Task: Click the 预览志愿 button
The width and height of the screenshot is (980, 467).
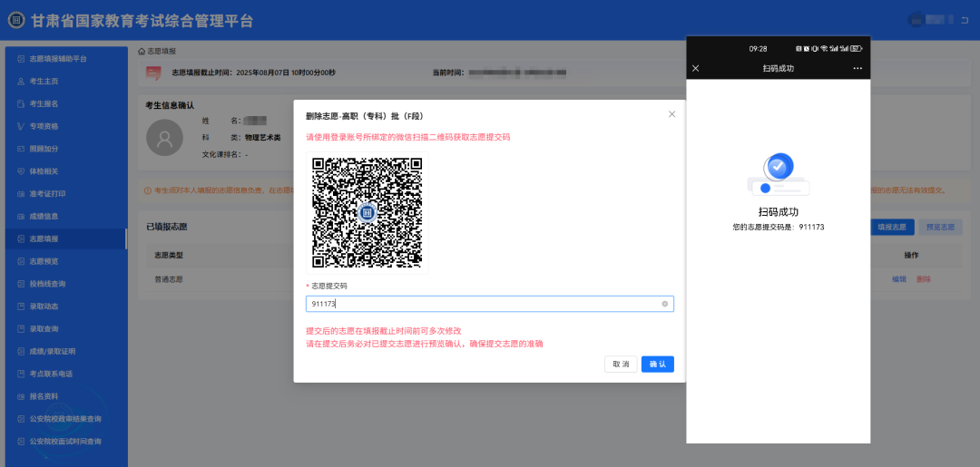Action: pos(941,228)
